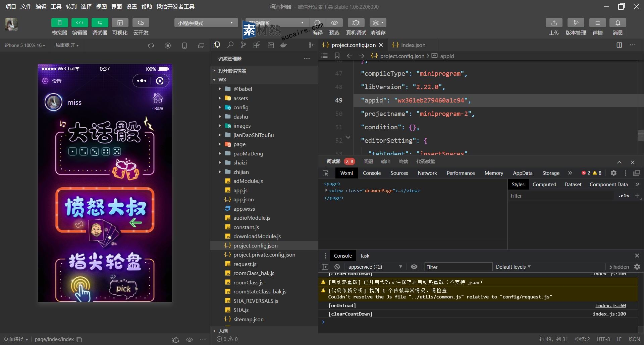Fold the editorSetting block at line 52

tap(348, 138)
